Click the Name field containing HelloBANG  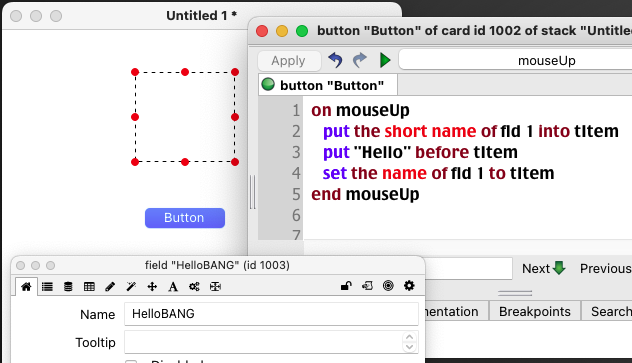click(271, 314)
